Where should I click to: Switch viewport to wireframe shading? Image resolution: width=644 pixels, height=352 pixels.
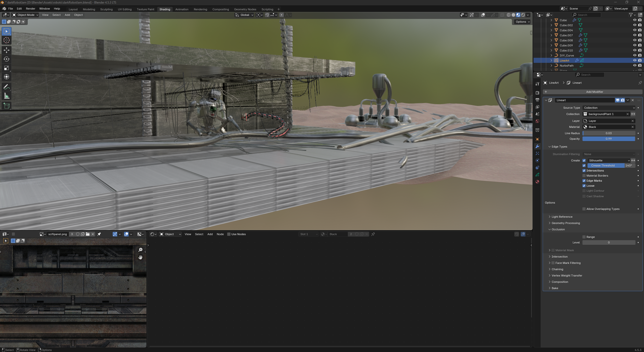[x=508, y=15]
